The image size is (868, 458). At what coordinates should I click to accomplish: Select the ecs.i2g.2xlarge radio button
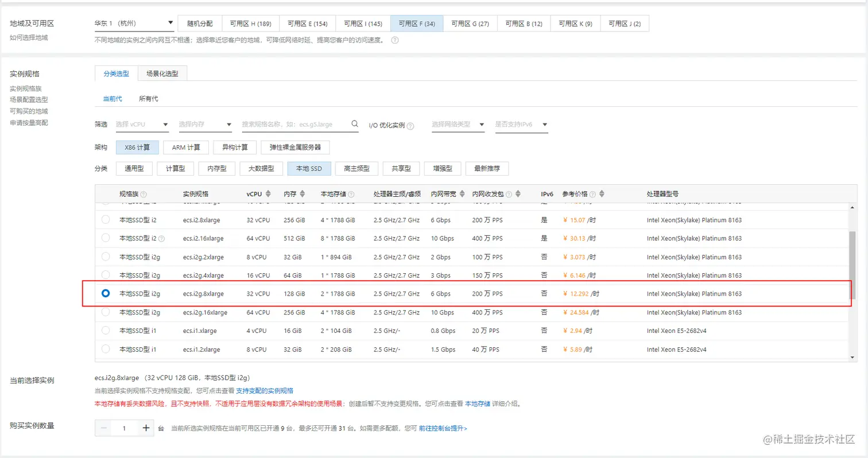click(x=106, y=257)
